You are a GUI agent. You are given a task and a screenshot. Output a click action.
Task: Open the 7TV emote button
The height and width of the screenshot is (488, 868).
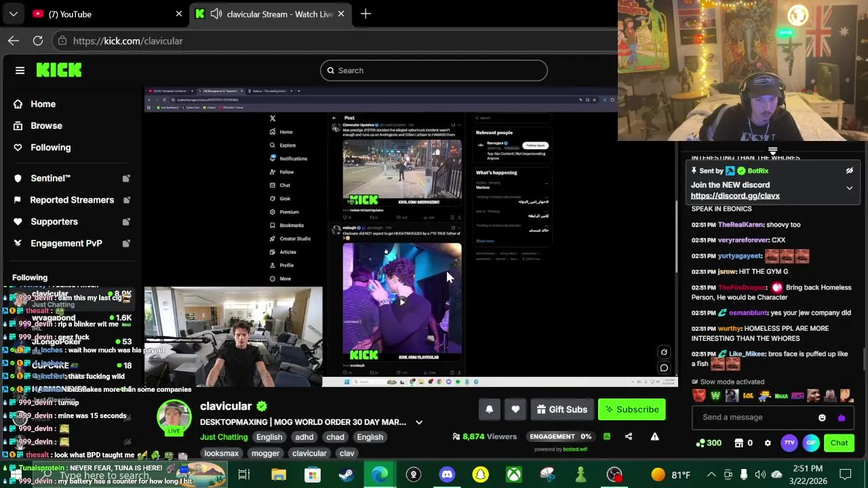pos(789,443)
